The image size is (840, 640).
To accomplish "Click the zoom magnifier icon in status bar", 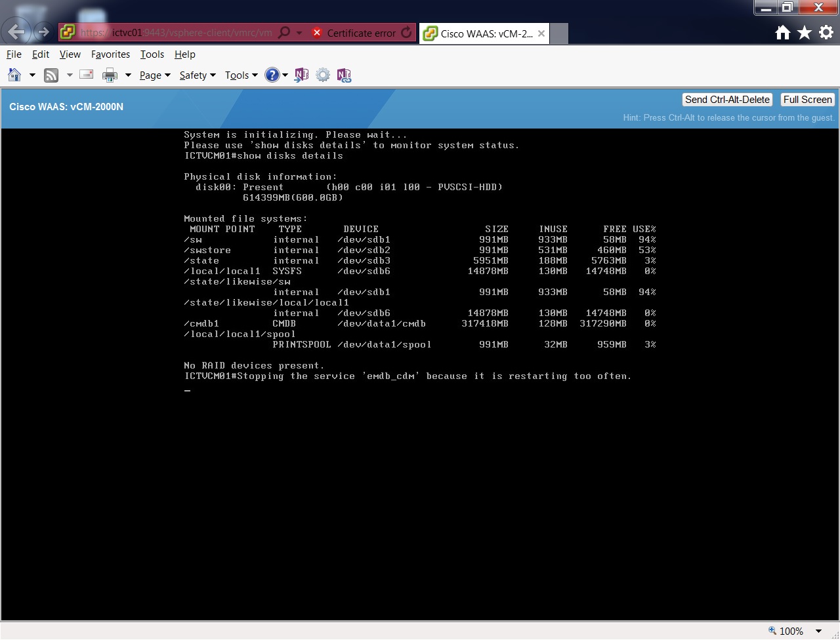I will point(772,631).
